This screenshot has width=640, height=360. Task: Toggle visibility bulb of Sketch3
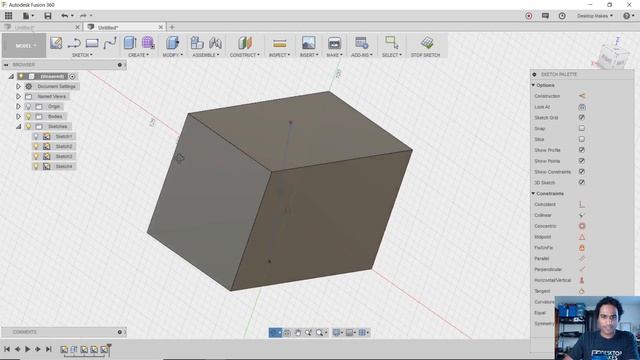(x=36, y=156)
